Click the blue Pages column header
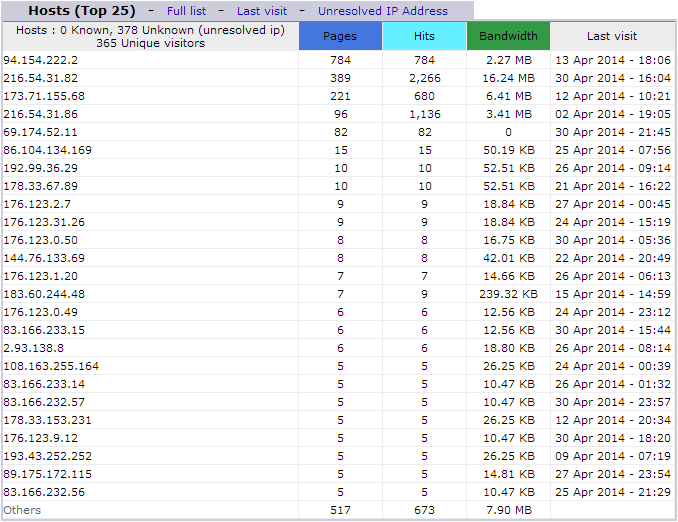The width and height of the screenshot is (678, 522). point(340,36)
